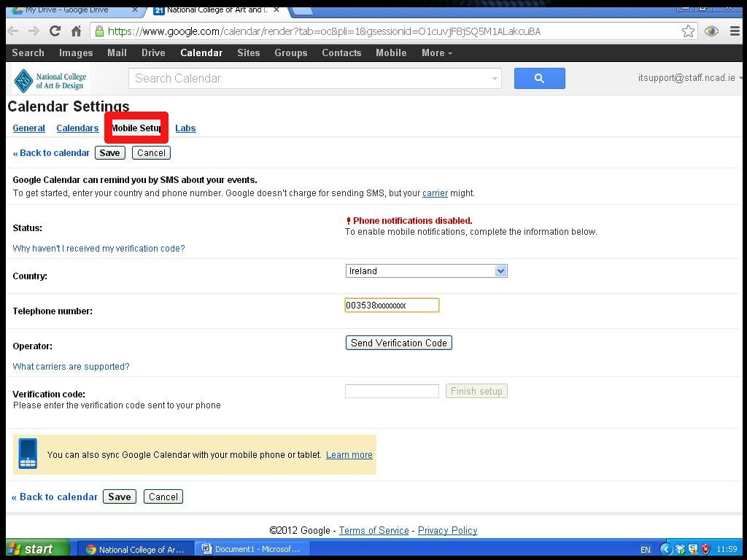This screenshot has height=560, width=747.
Task: Open Drive from the Google bar
Action: click(153, 52)
